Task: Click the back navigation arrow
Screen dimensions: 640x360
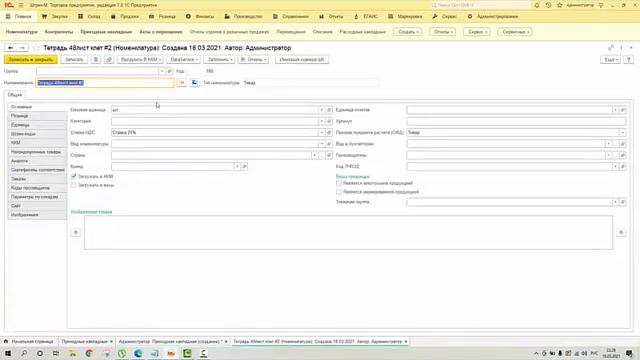Action: click(x=10, y=48)
